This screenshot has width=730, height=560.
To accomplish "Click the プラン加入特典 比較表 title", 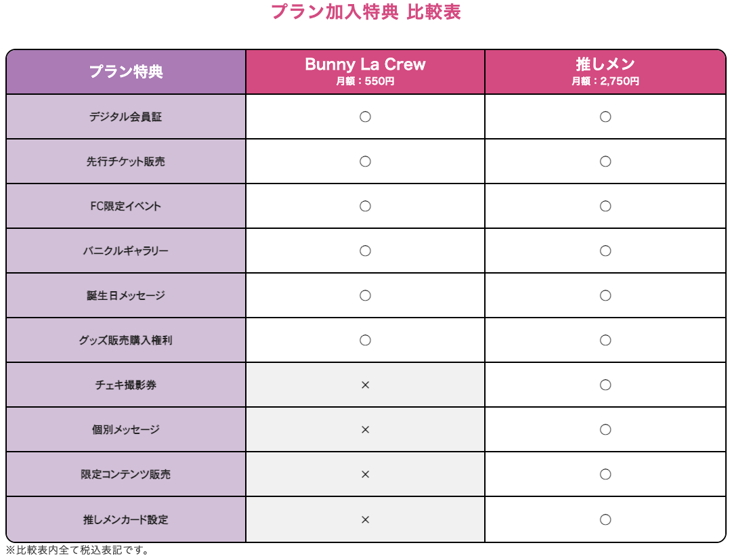I will pos(366,12).
